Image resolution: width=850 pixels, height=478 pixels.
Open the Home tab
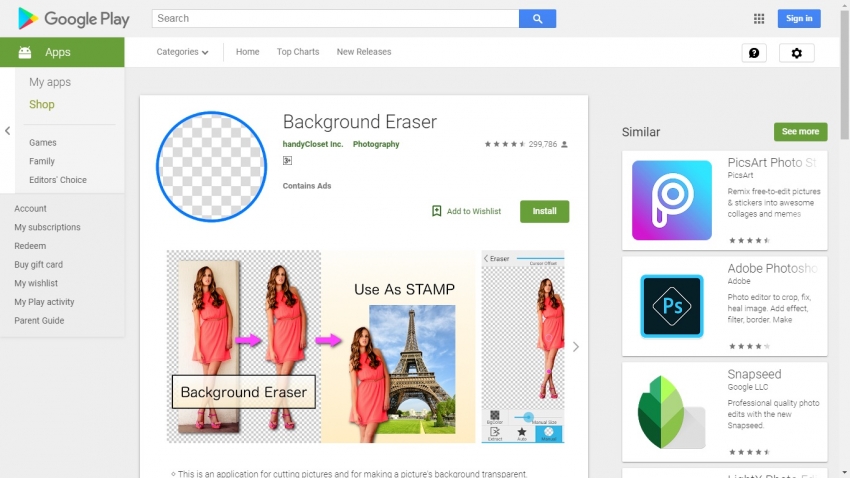(x=247, y=52)
